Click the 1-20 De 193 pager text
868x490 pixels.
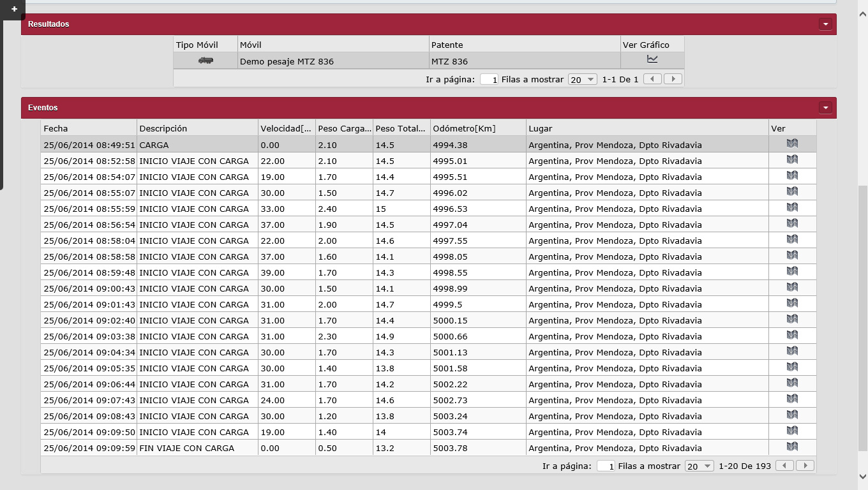tap(745, 466)
